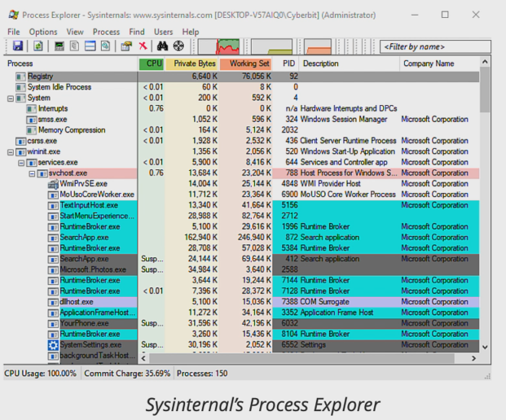Image resolution: width=506 pixels, height=420 pixels.
Task: Select RuntimeBroker.exe with PID 8104
Action: pyautogui.click(x=241, y=335)
